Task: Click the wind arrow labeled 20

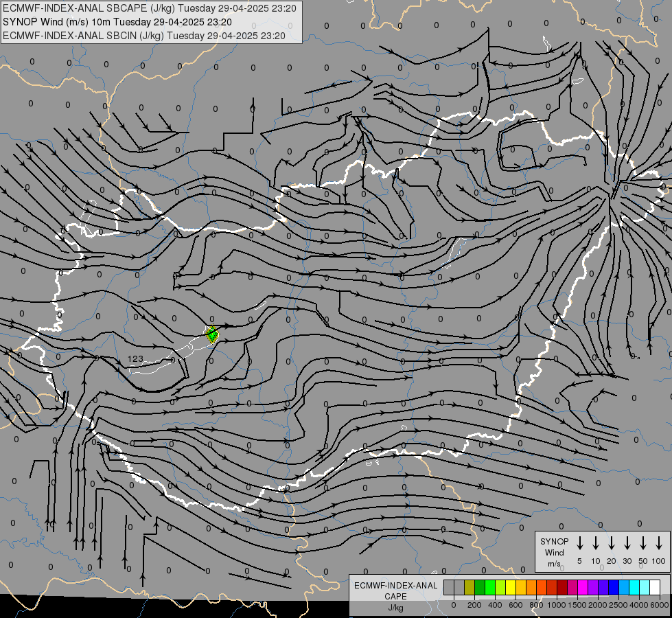Action: pos(611,543)
